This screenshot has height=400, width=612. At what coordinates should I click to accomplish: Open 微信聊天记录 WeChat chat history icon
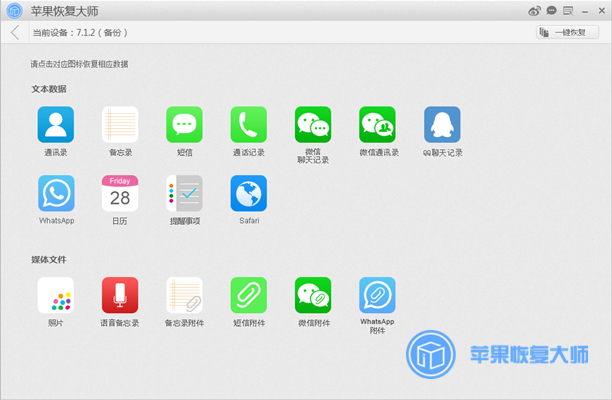[x=313, y=124]
